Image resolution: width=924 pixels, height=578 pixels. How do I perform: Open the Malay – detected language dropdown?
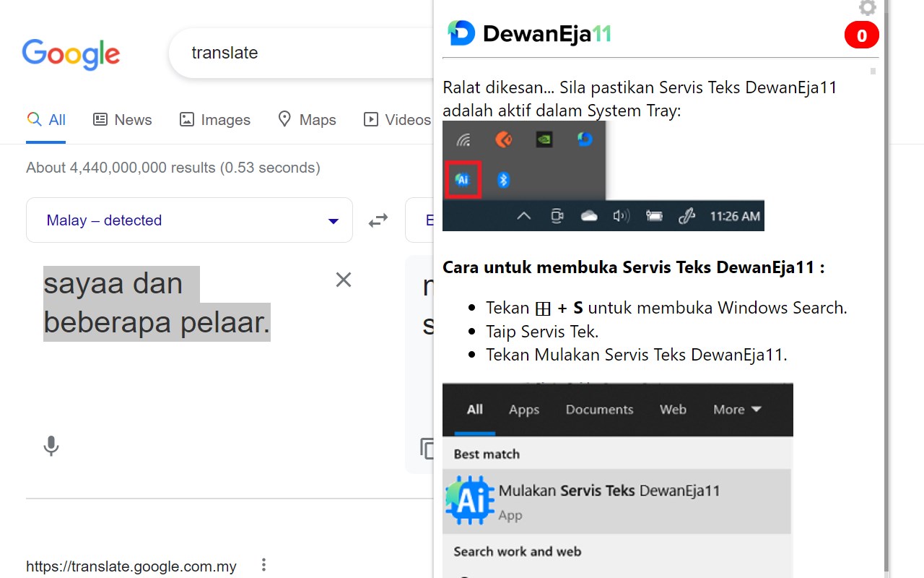pos(189,220)
